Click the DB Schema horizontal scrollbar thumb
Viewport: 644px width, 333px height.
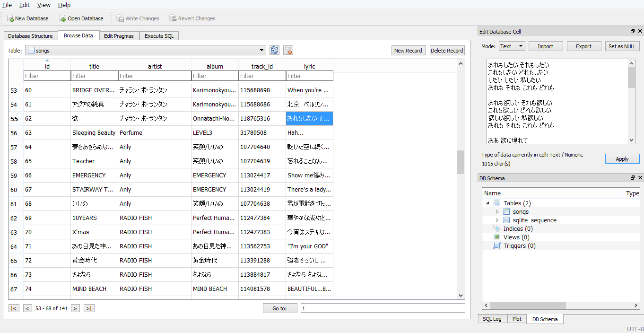[528, 306]
